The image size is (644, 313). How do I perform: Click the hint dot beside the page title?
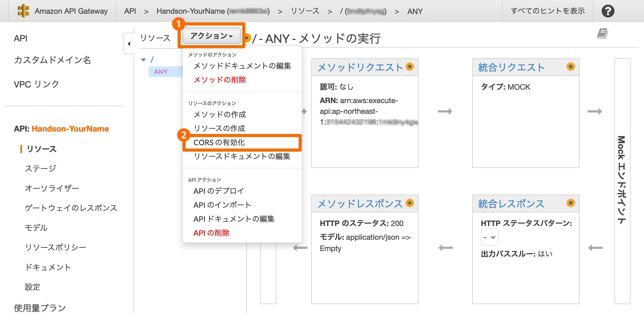tap(247, 38)
